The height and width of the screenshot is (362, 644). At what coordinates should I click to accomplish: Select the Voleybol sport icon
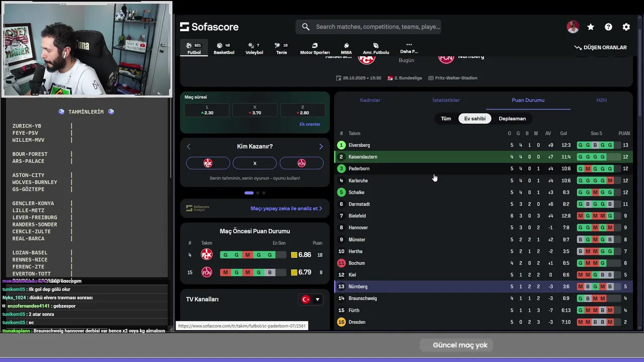(250, 45)
